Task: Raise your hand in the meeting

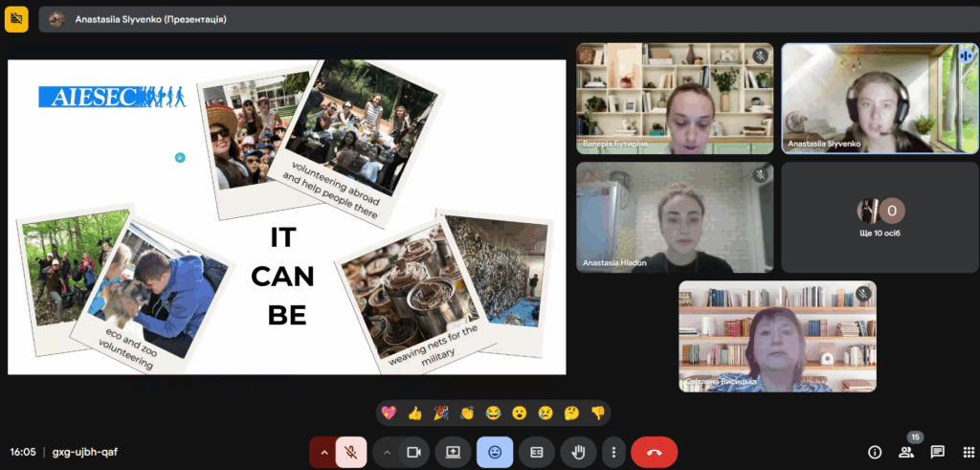Action: point(578,452)
